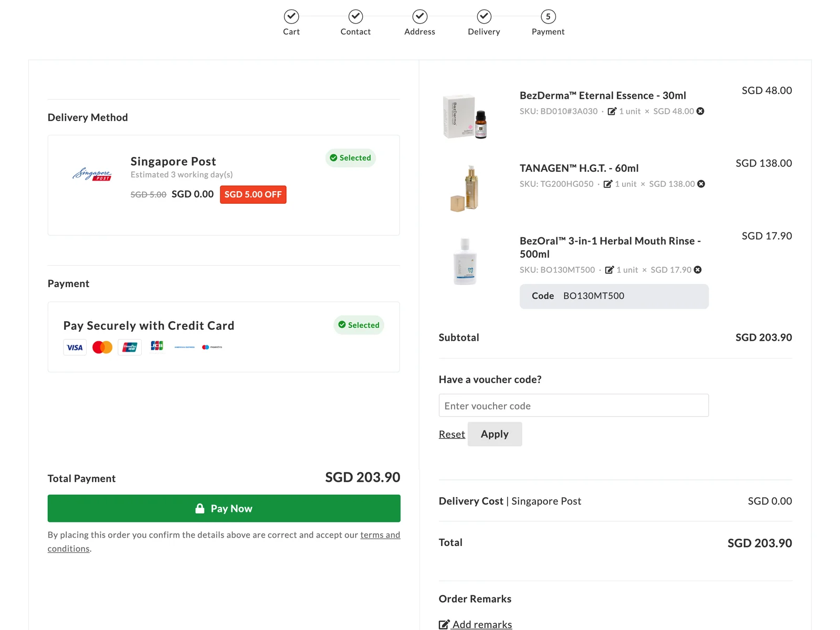This screenshot has width=840, height=630.
Task: Click the TANAGEN H.G.T. - 60ml title
Action: [579, 169]
